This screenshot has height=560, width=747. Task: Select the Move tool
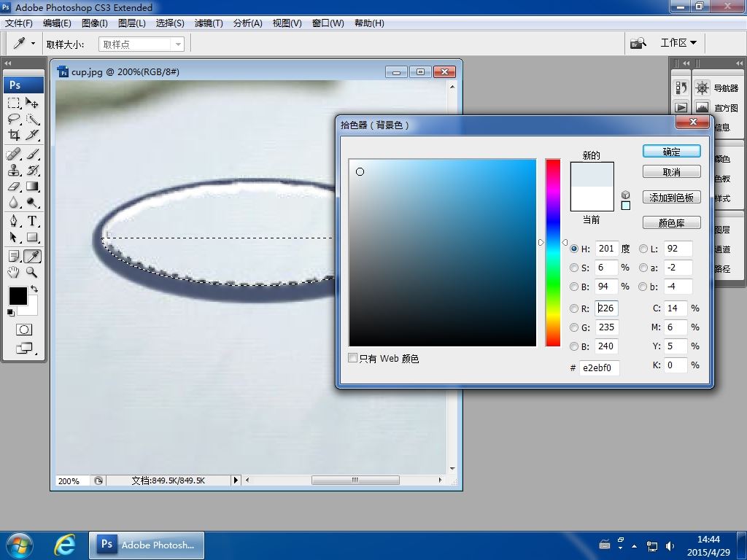point(32,103)
